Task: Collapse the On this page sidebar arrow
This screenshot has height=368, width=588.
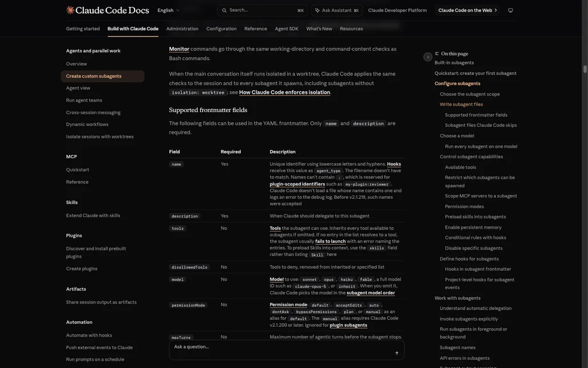Action: (428, 57)
